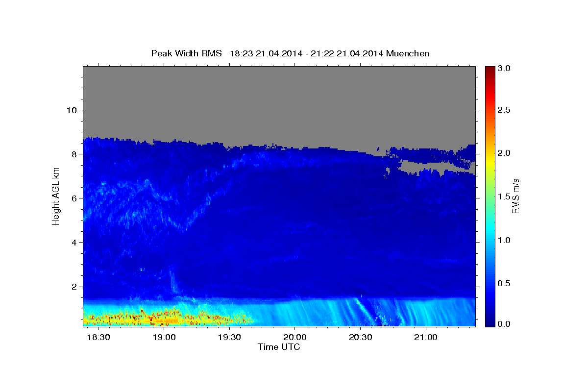This screenshot has height=392, width=588.
Task: Click the 19:00 time tick label
Action: point(164,338)
